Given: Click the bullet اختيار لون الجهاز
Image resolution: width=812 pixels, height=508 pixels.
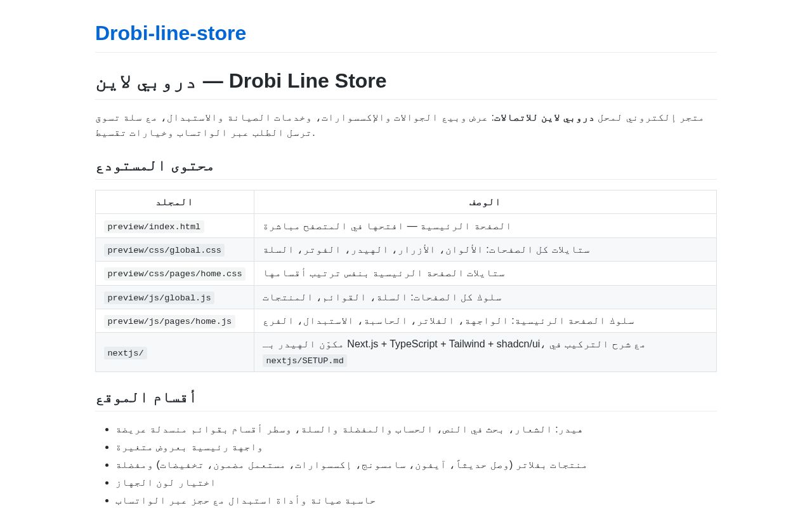Looking at the screenshot, I should [166, 483].
